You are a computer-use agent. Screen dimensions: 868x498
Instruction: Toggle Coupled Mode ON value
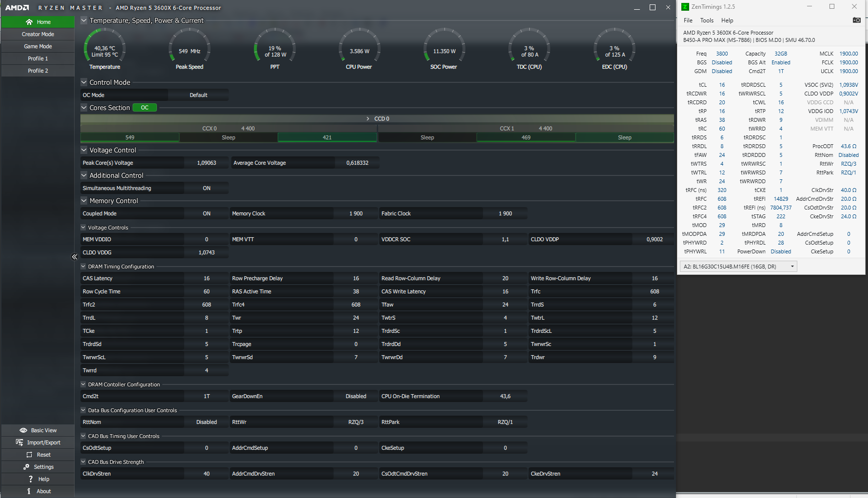(207, 213)
